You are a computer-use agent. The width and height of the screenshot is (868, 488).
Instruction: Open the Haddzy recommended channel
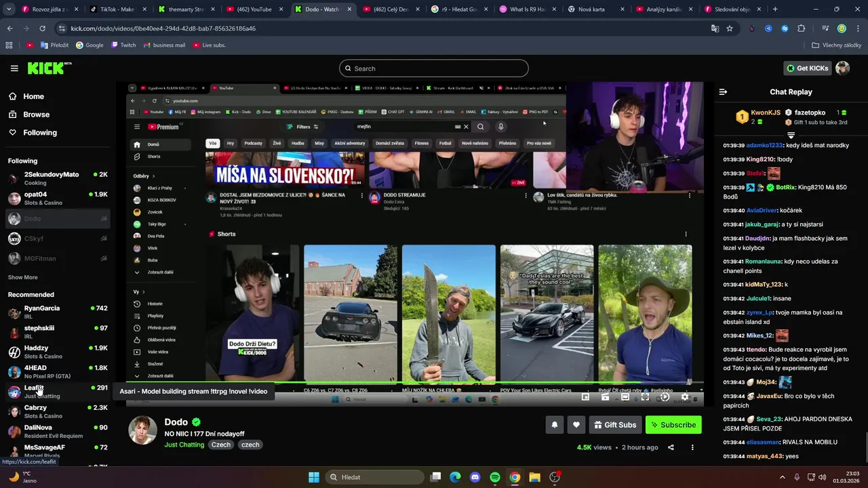click(x=58, y=352)
